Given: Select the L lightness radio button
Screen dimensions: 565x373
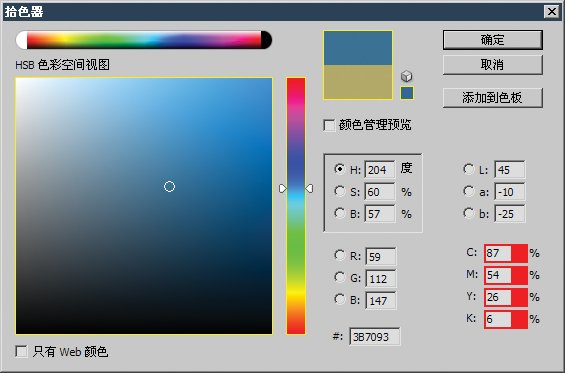Looking at the screenshot, I should click(468, 169).
